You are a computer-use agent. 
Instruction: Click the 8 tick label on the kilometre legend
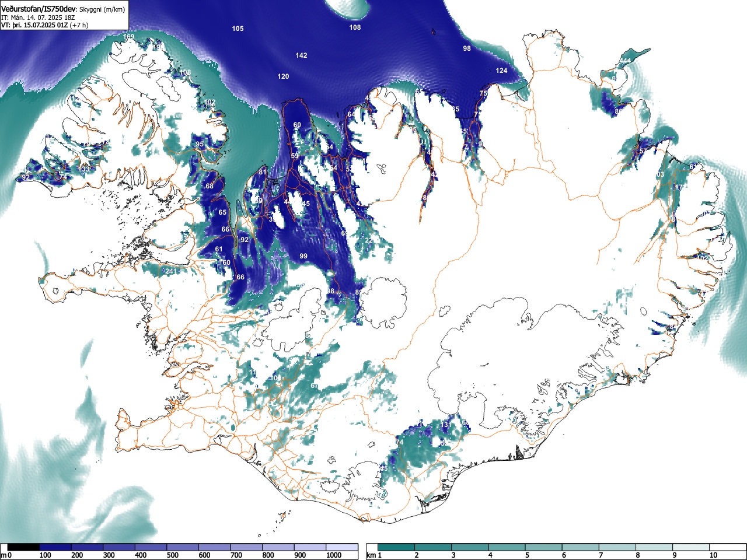pyautogui.click(x=637, y=555)
